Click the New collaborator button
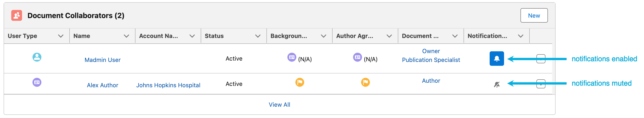This screenshot has height=118, width=644. (534, 16)
